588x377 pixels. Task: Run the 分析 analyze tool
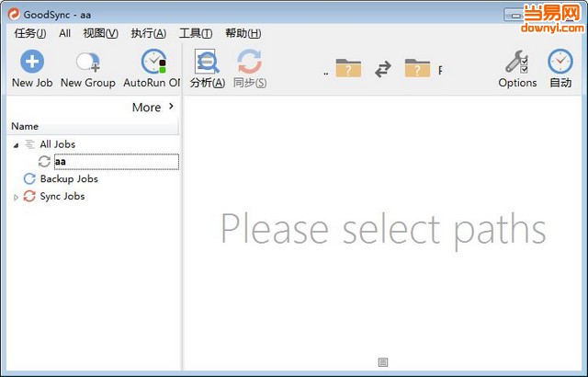pos(207,62)
